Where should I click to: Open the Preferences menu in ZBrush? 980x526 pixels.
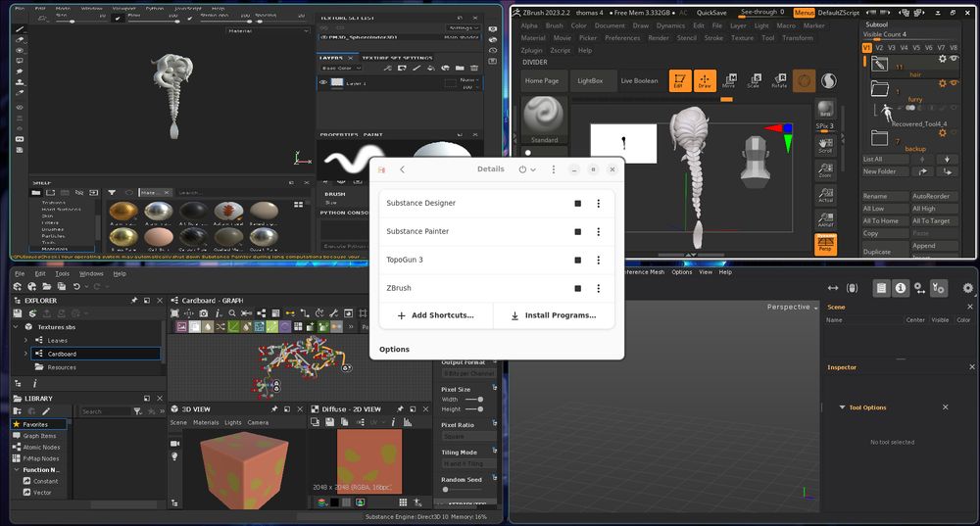tap(622, 38)
